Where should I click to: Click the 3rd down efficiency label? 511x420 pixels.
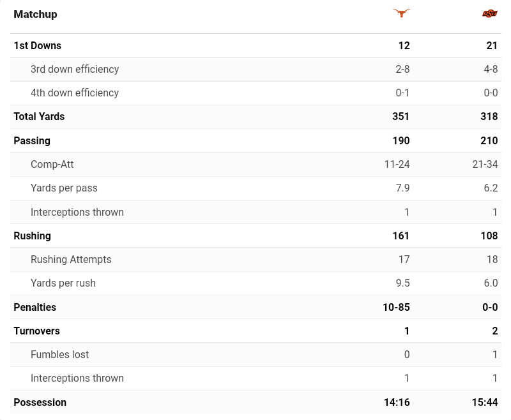point(75,69)
